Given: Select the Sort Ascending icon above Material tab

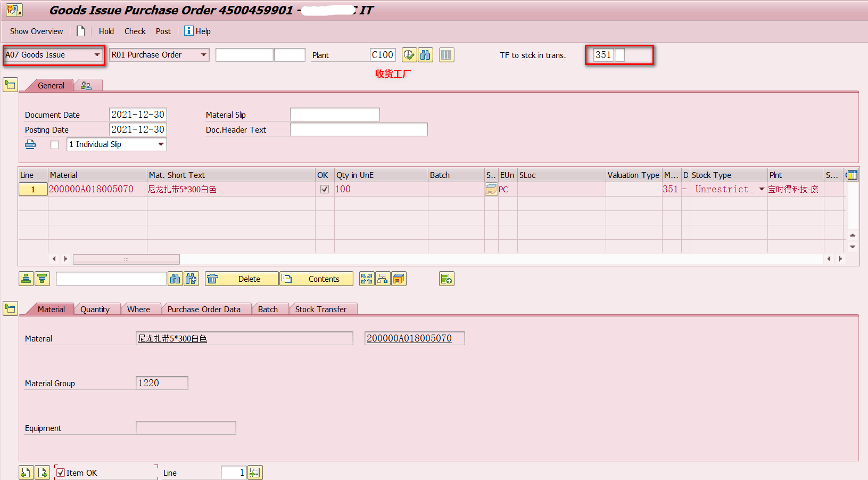Looking at the screenshot, I should pos(26,278).
